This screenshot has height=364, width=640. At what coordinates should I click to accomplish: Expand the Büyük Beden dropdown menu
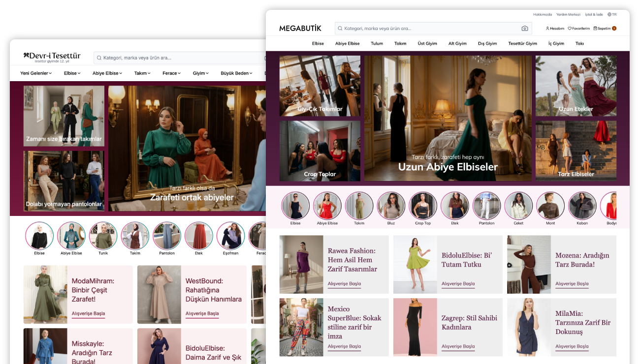pos(236,73)
